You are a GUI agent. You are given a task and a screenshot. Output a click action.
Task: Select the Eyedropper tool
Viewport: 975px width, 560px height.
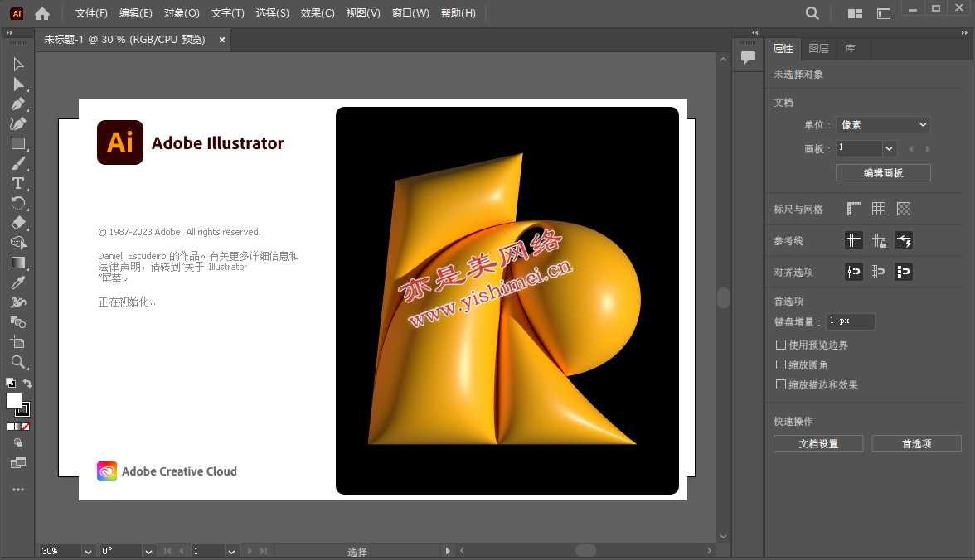tap(18, 282)
